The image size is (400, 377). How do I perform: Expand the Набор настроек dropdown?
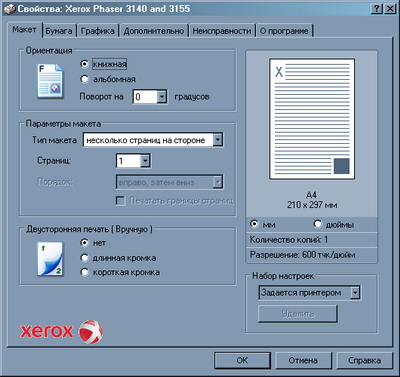point(355,293)
